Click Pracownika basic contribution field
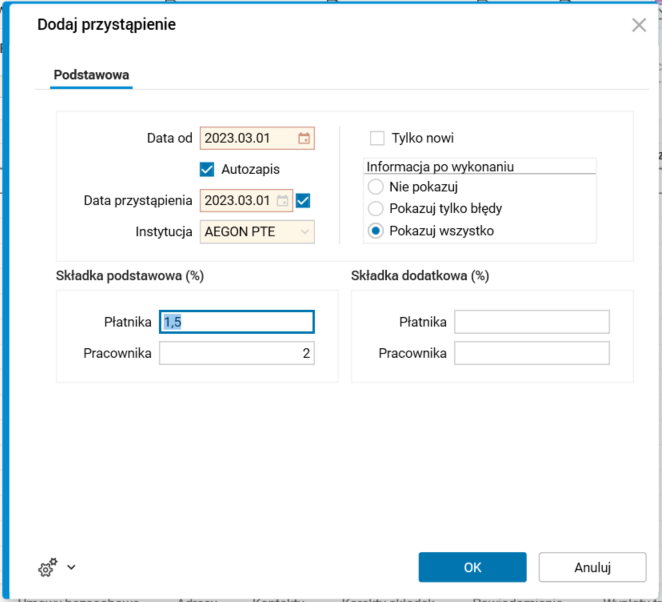This screenshot has height=602, width=662. tap(237, 353)
